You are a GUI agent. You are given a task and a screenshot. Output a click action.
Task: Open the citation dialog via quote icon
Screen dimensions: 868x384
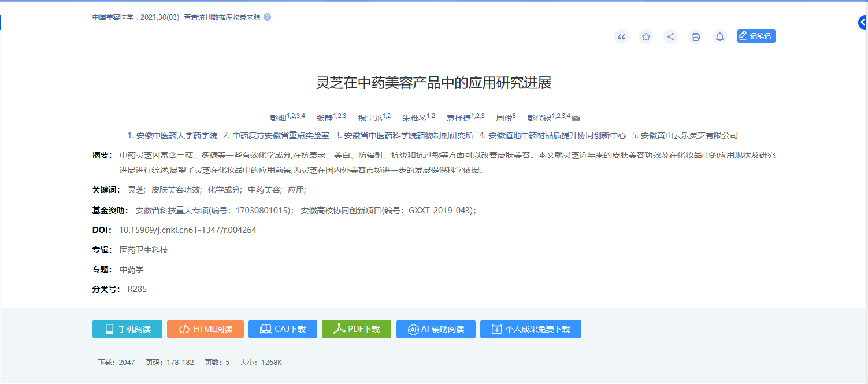pos(621,36)
